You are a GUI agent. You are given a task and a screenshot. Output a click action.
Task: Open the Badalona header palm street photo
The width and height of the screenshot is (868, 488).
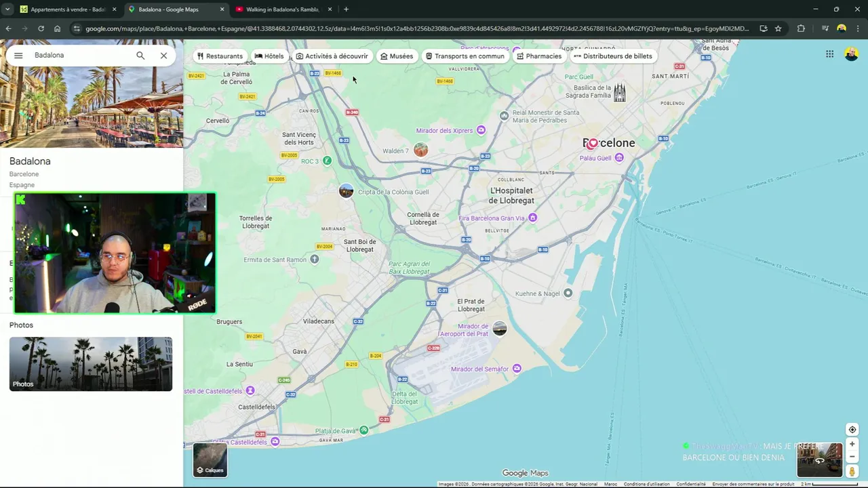point(92,106)
